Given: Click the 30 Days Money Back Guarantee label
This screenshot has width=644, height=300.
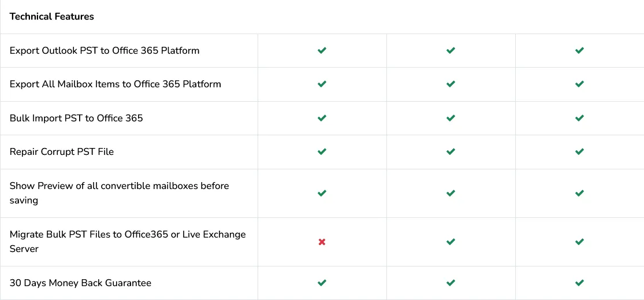Looking at the screenshot, I should pos(80,283).
